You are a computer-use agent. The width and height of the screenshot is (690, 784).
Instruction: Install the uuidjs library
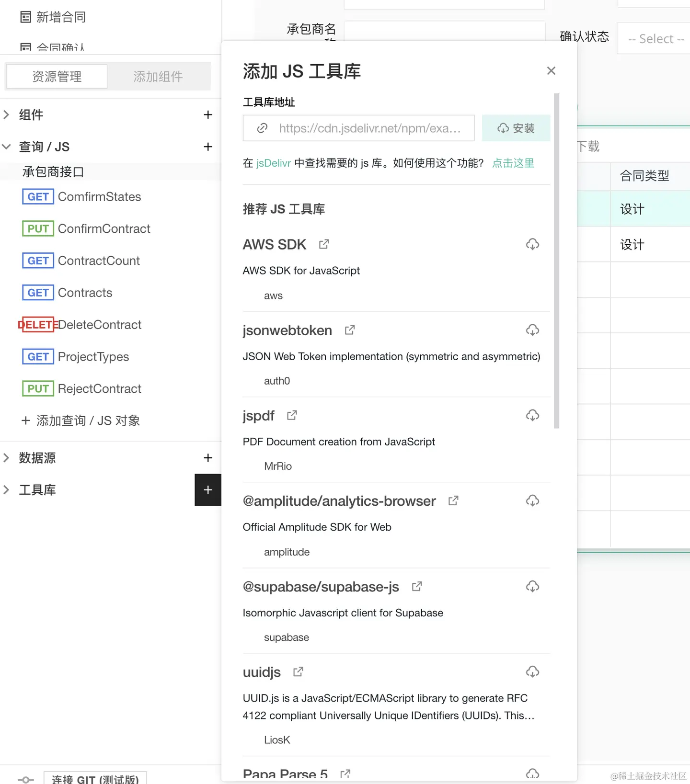[x=532, y=672]
